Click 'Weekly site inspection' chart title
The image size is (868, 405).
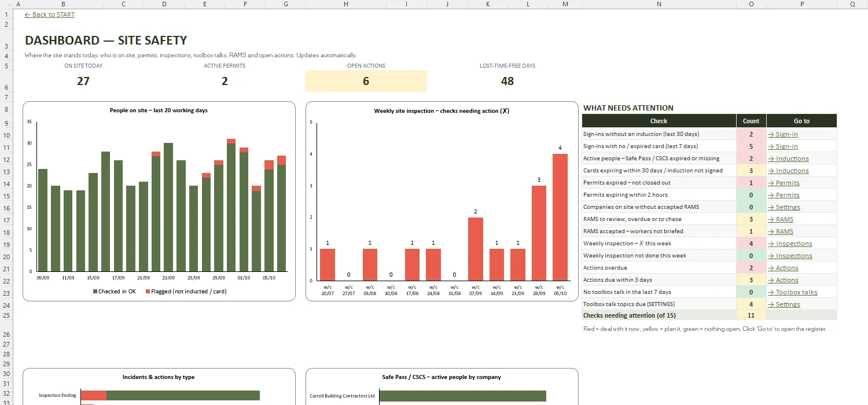pos(442,111)
